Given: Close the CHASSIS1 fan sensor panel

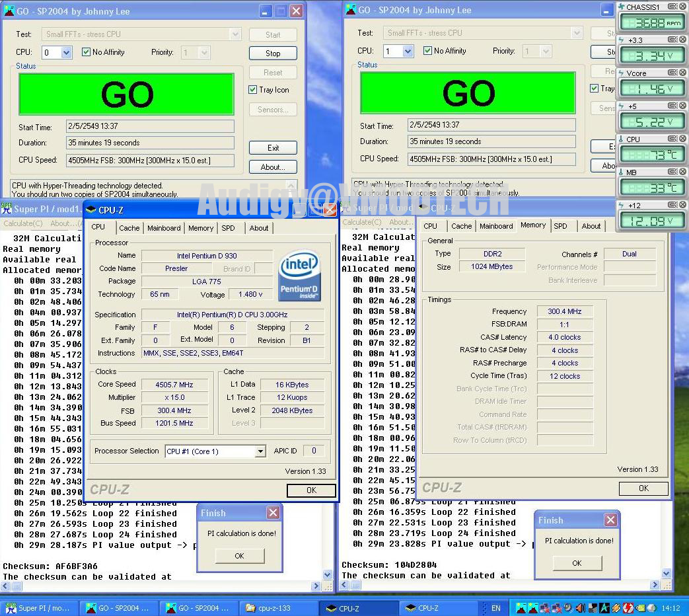Looking at the screenshot, I should (x=682, y=7).
